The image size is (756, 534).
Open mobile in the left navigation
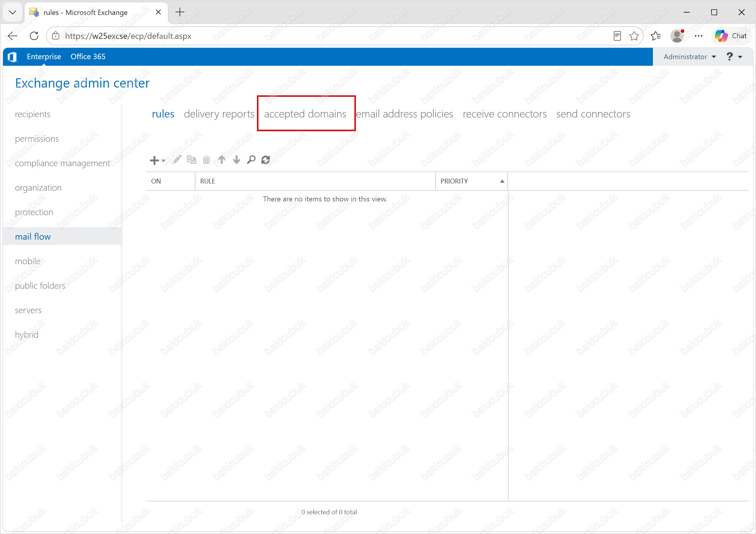[28, 261]
